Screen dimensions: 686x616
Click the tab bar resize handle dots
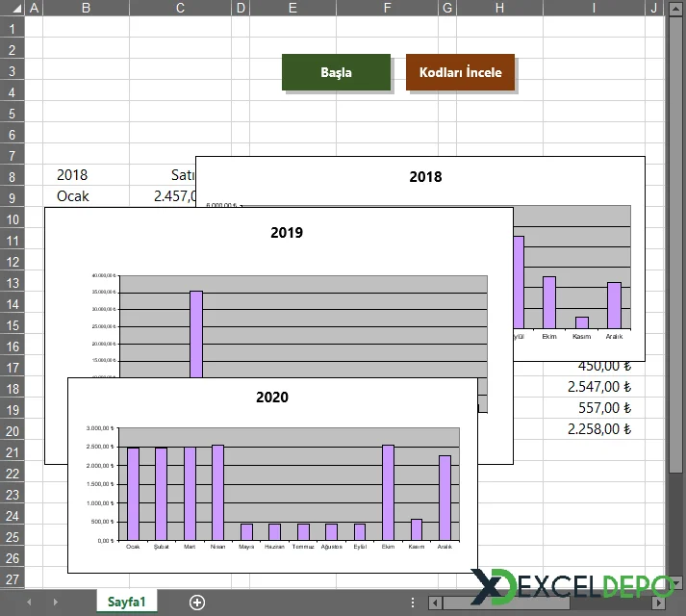[x=413, y=603]
